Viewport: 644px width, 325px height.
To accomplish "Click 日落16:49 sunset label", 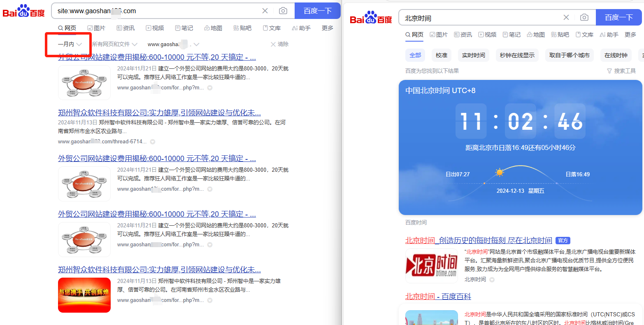I will click(578, 174).
